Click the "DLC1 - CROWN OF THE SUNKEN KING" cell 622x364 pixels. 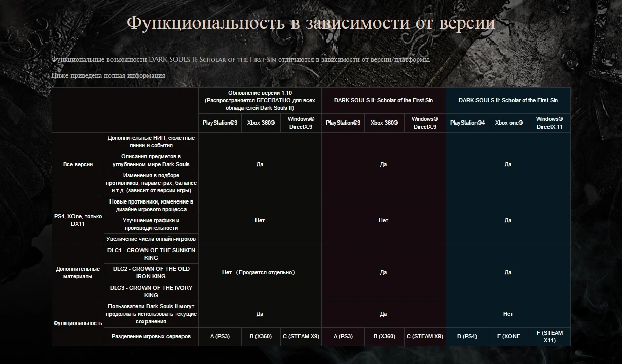click(x=151, y=254)
